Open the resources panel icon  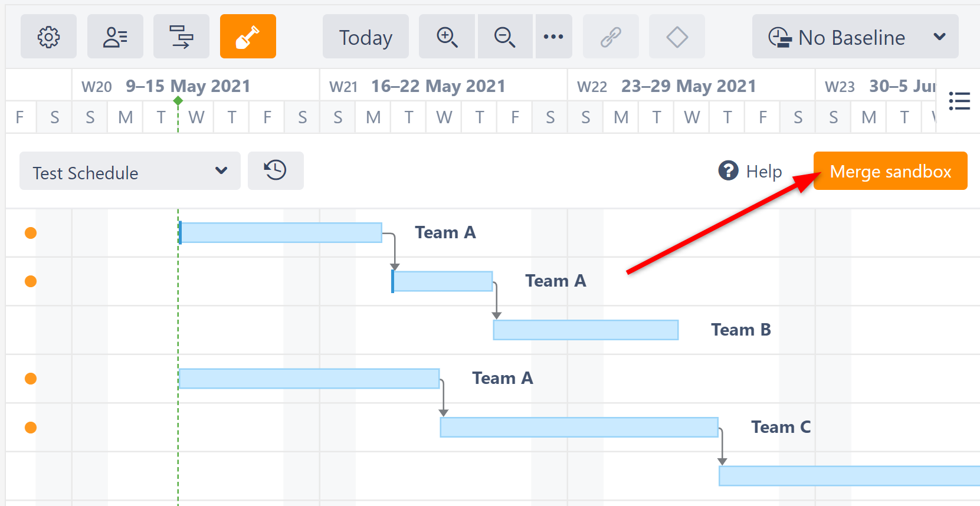pos(115,37)
